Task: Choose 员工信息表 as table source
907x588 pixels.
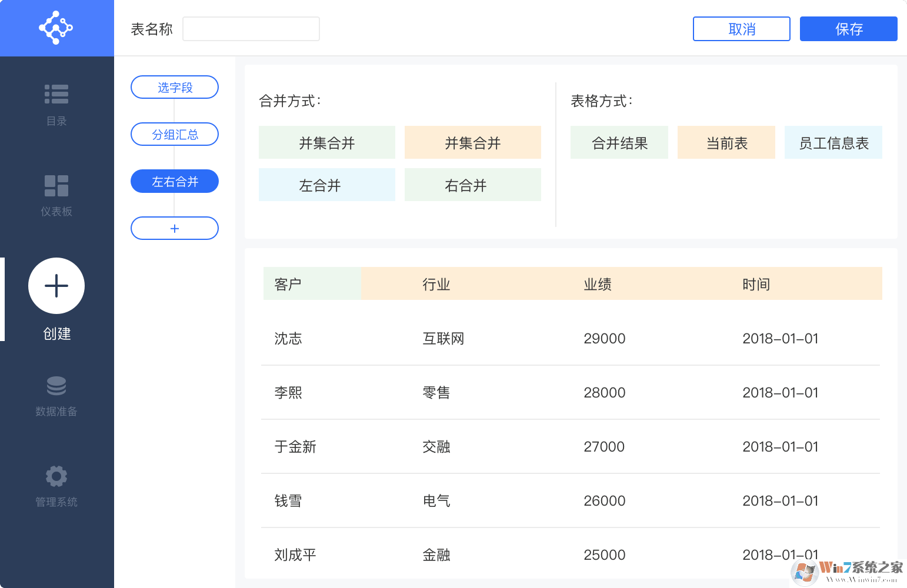Action: point(833,142)
